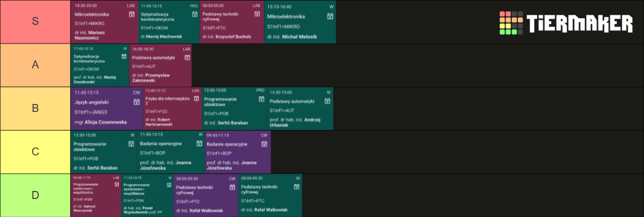Screen dimensions: 644x217
Task: Click calendar icon on Optymalizacja kombinatoryczna PRO card
Action: point(195,14)
